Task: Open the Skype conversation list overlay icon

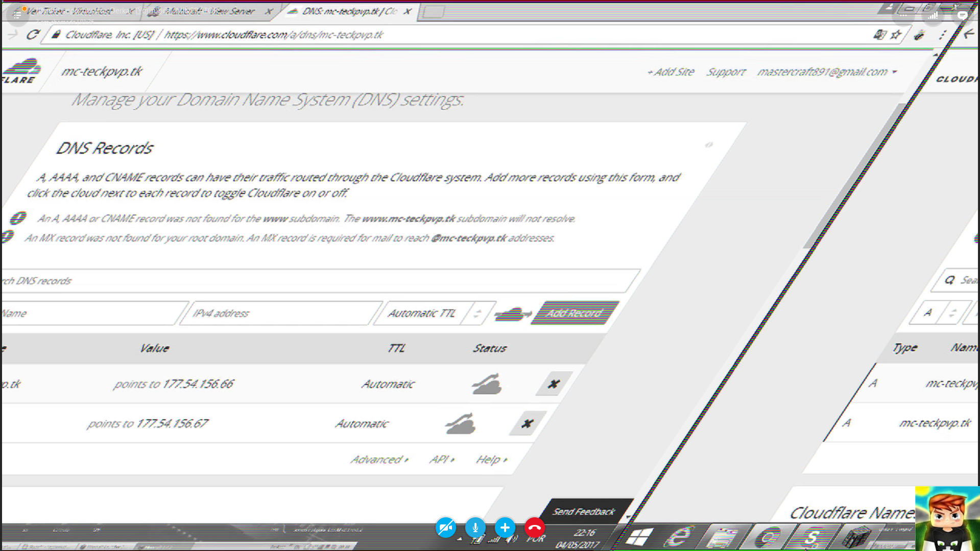Action: click(x=17, y=15)
